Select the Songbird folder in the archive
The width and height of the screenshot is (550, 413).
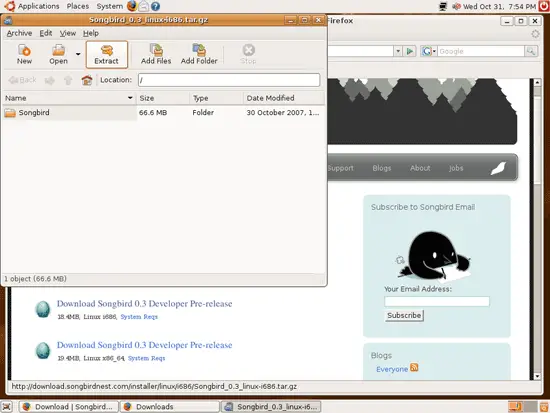pyautogui.click(x=69, y=113)
